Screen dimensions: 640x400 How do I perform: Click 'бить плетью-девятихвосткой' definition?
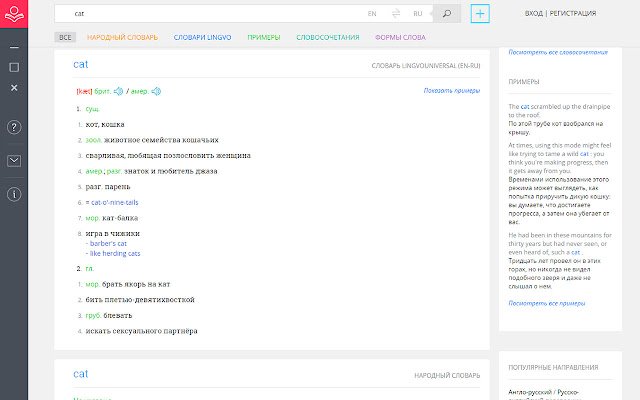(x=140, y=300)
